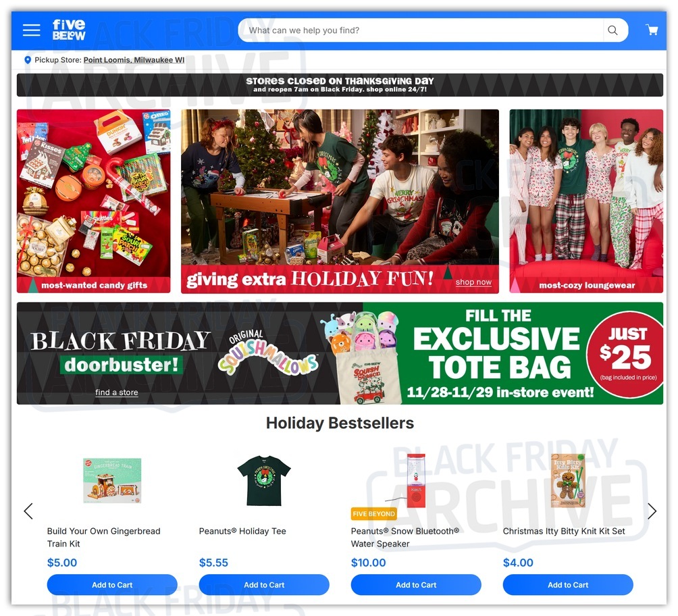Show next bestsellers with right arrow
Image resolution: width=678 pixels, height=616 pixels.
(x=652, y=511)
